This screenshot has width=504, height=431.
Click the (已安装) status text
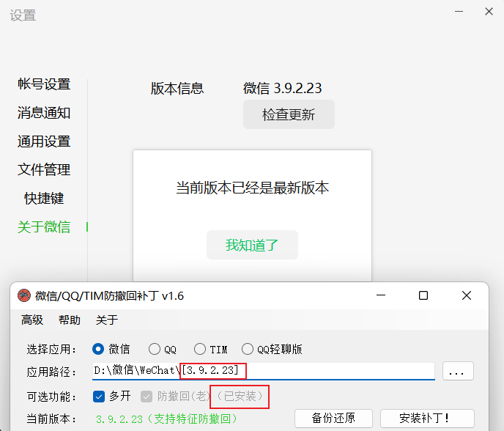(x=240, y=397)
